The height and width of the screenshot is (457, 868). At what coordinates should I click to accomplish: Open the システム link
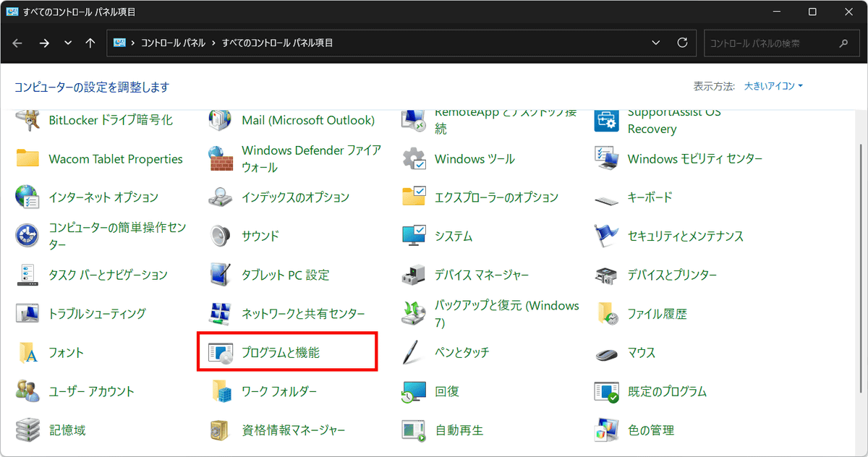453,236
